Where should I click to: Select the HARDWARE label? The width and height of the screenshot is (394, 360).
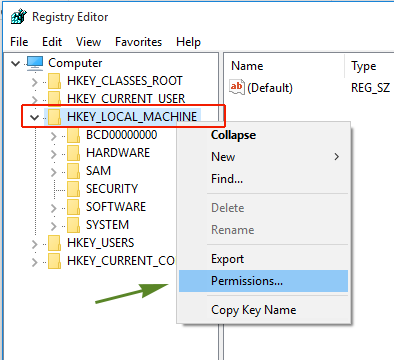(118, 153)
